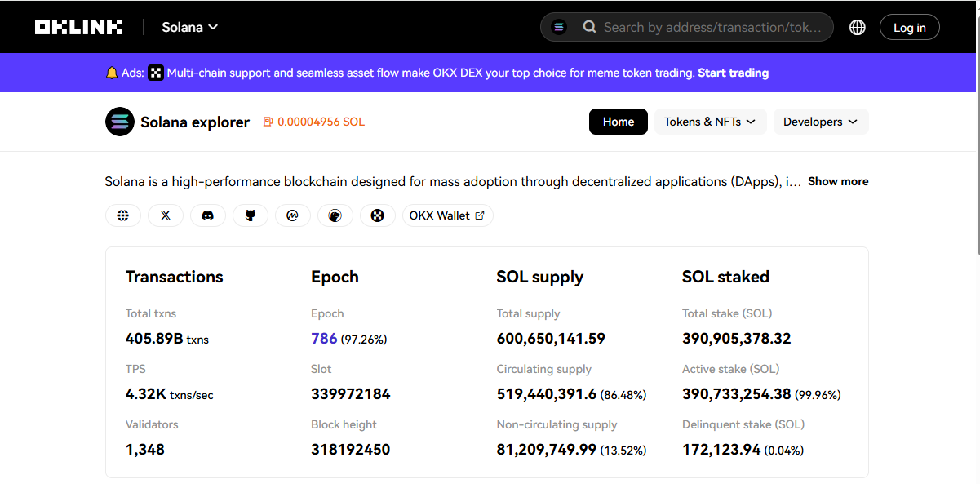
Task: Click the OKX icon in ads banner
Action: pyautogui.click(x=157, y=73)
